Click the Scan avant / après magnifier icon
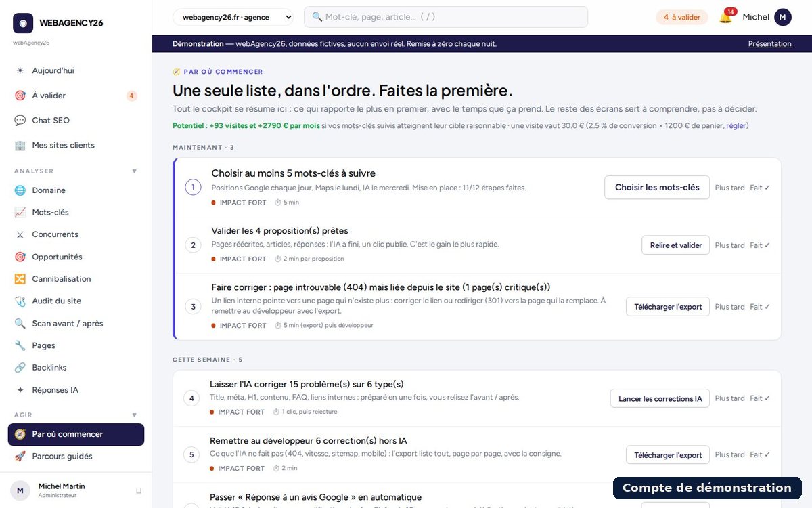The width and height of the screenshot is (812, 508). (20, 324)
